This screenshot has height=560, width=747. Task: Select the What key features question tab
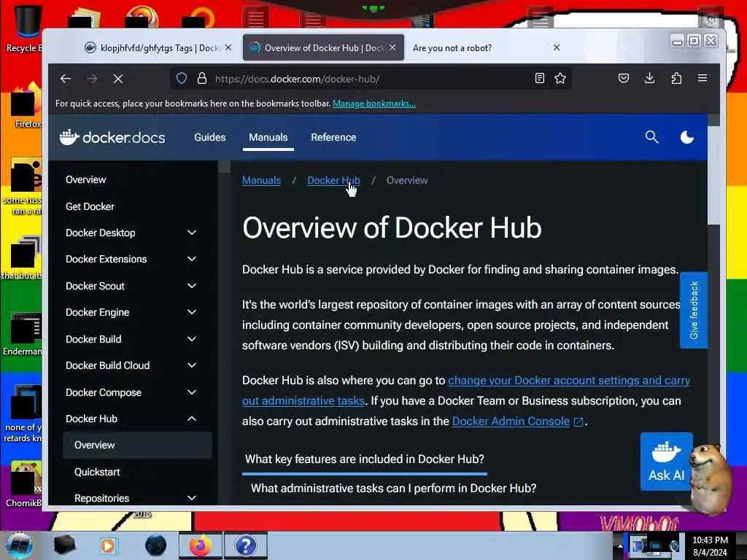click(x=365, y=459)
